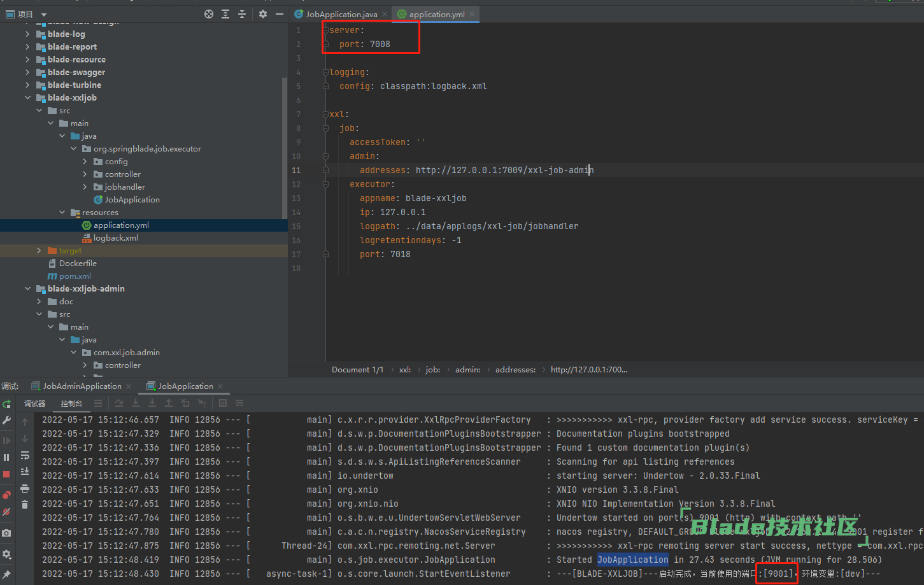Open the View Breakpoints dialog
Image resolution: width=924 pixels, height=585 pixels.
point(6,495)
